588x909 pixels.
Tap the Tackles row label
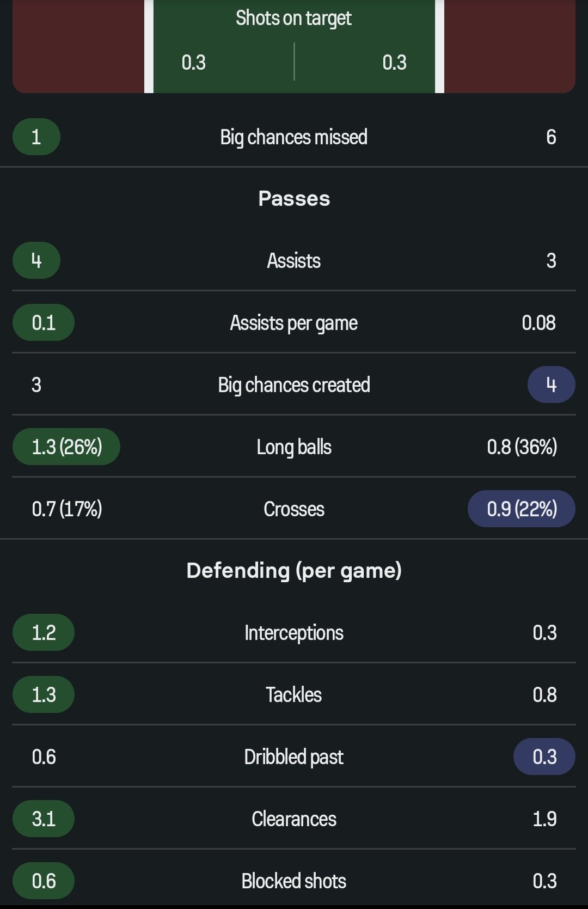point(293,695)
